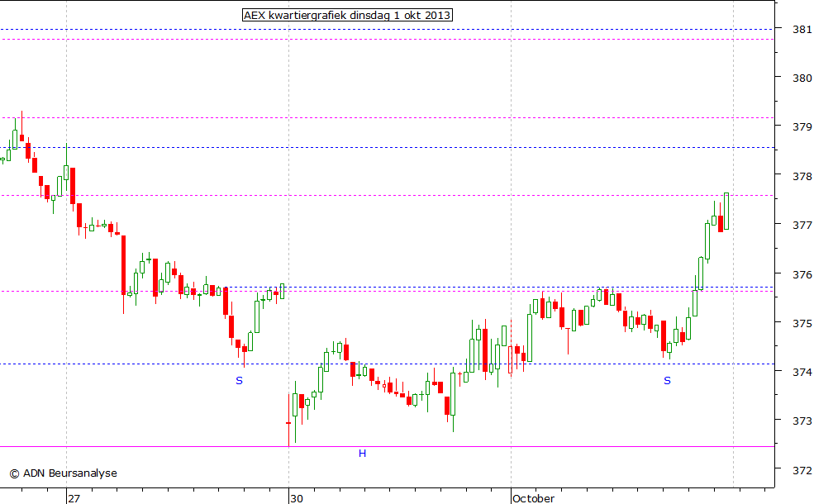
Task: Click the blue "H" head marker
Action: click(x=362, y=454)
